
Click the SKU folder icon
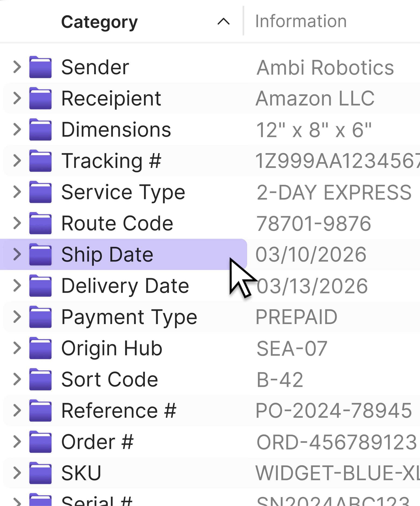tap(40, 473)
